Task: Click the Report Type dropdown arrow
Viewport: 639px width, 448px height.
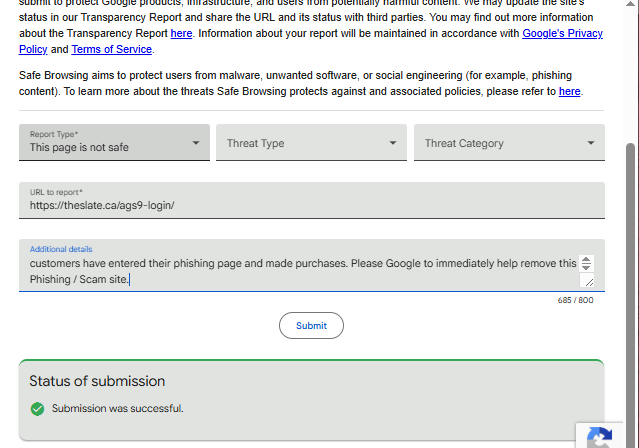Action: click(196, 143)
